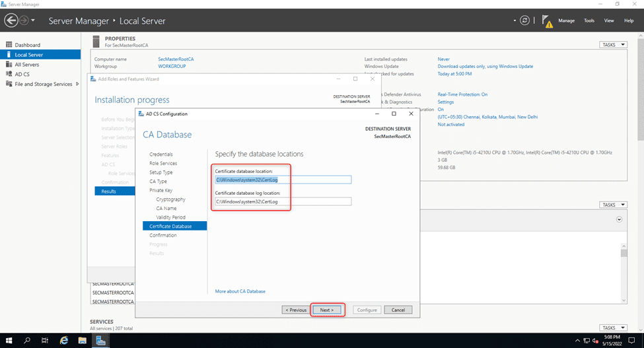The width and height of the screenshot is (644, 348).
Task: Click Server Manager taskbar icon
Action: [100, 341]
